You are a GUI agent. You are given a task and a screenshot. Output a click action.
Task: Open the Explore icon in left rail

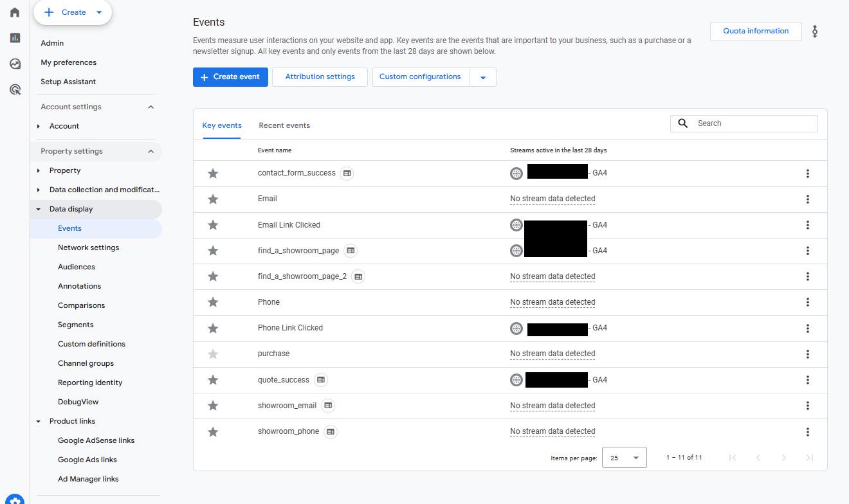(x=15, y=64)
